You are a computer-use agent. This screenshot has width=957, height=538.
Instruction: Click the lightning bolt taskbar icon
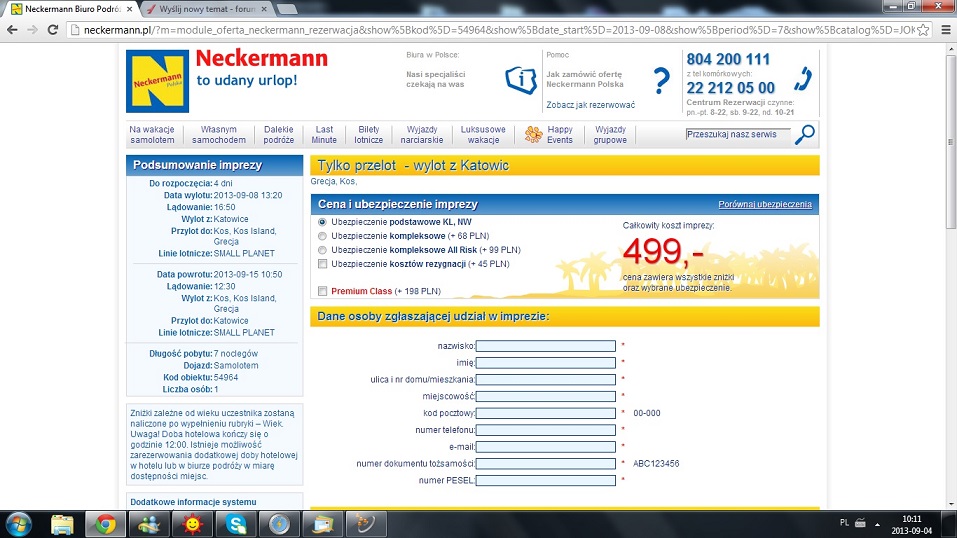point(280,525)
